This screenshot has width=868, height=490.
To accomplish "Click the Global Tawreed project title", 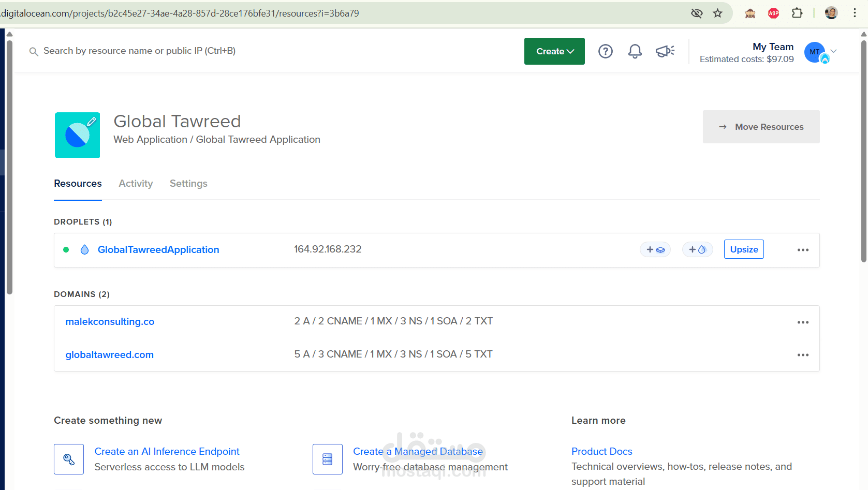I will pyautogui.click(x=177, y=121).
